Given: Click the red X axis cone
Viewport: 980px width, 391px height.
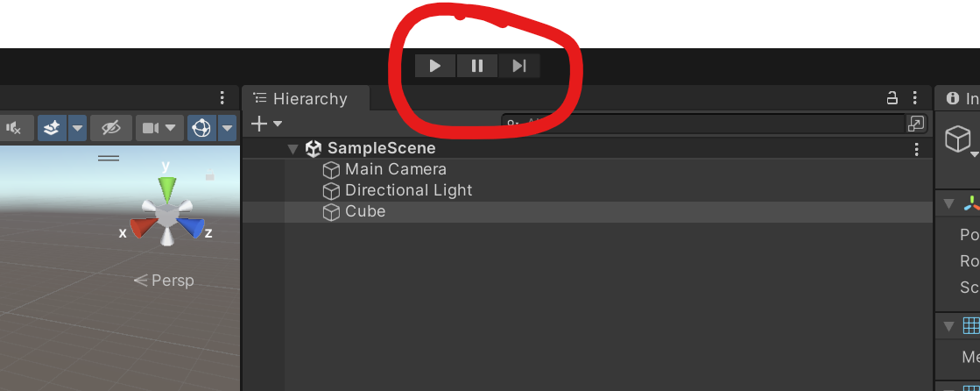Looking at the screenshot, I should (141, 228).
